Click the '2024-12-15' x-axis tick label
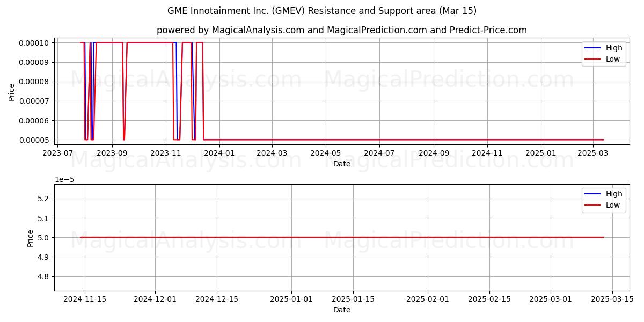 (x=216, y=299)
